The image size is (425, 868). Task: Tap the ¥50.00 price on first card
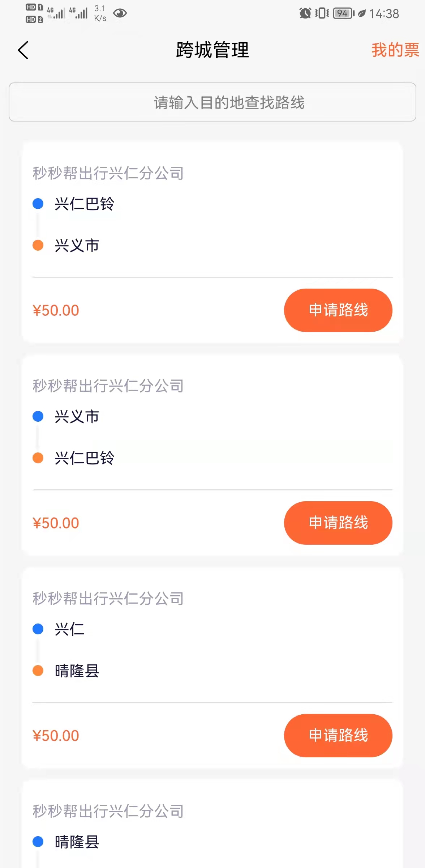pos(56,310)
